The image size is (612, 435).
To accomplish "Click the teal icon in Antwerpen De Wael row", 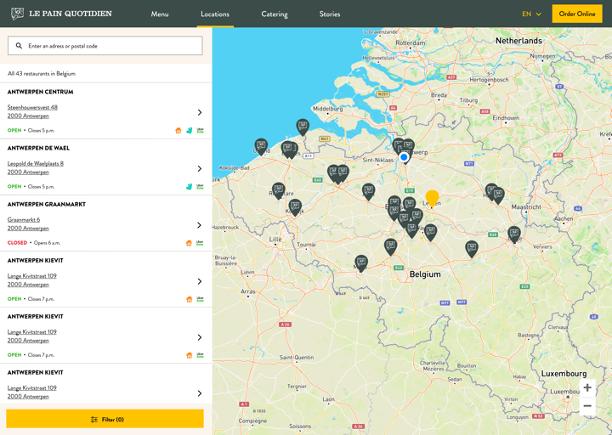I will coord(189,186).
